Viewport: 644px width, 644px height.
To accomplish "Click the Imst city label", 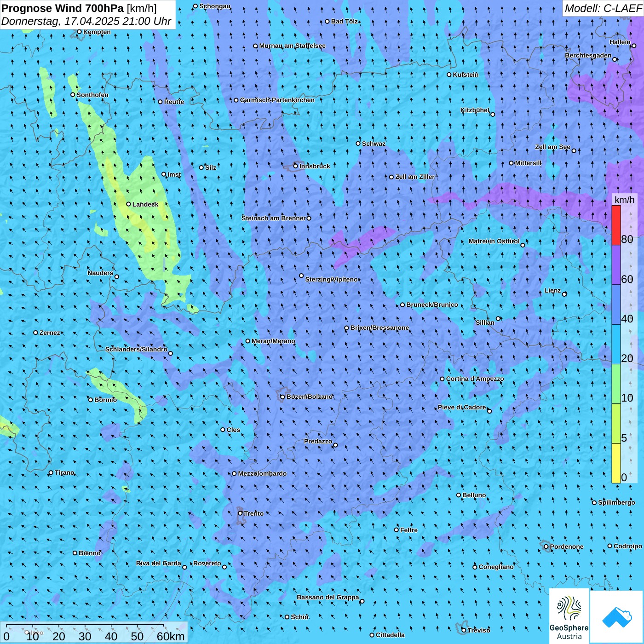I will (x=174, y=174).
